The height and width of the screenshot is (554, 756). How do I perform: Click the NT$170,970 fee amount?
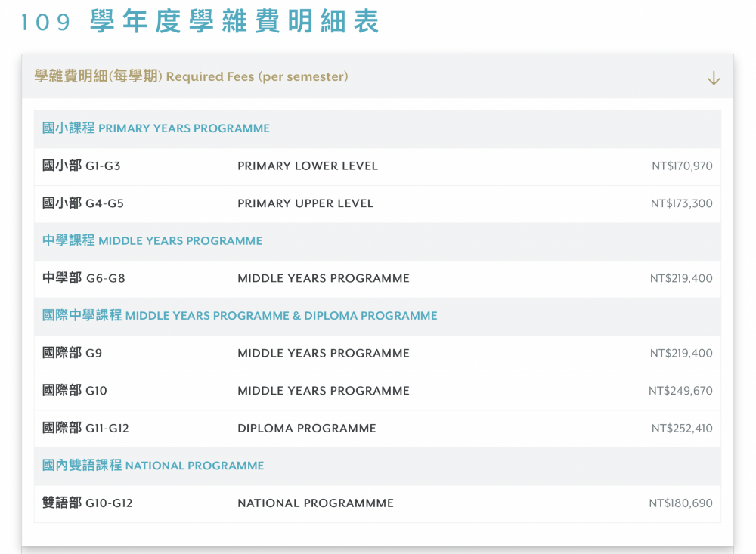681,166
